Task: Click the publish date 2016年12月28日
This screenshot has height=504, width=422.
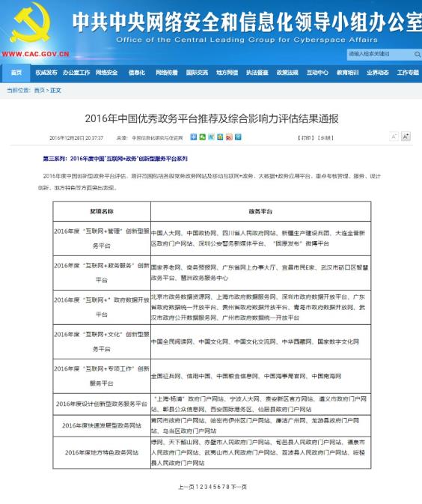Action: coord(76,138)
